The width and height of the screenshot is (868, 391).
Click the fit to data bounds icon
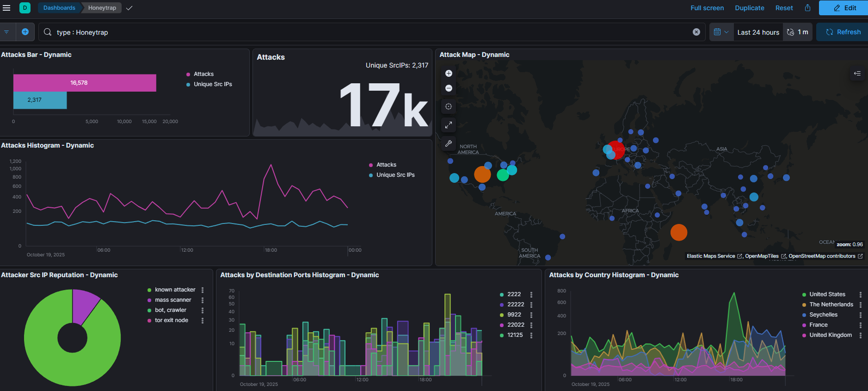[449, 106]
